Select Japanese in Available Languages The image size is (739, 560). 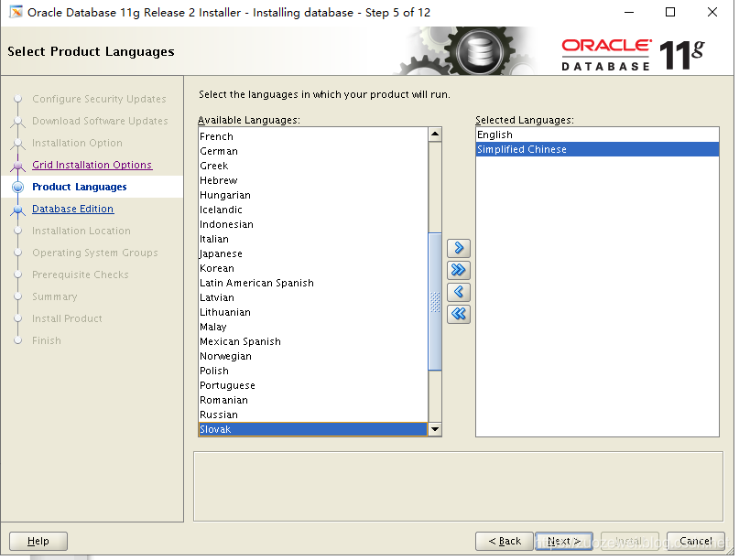pyautogui.click(x=313, y=253)
